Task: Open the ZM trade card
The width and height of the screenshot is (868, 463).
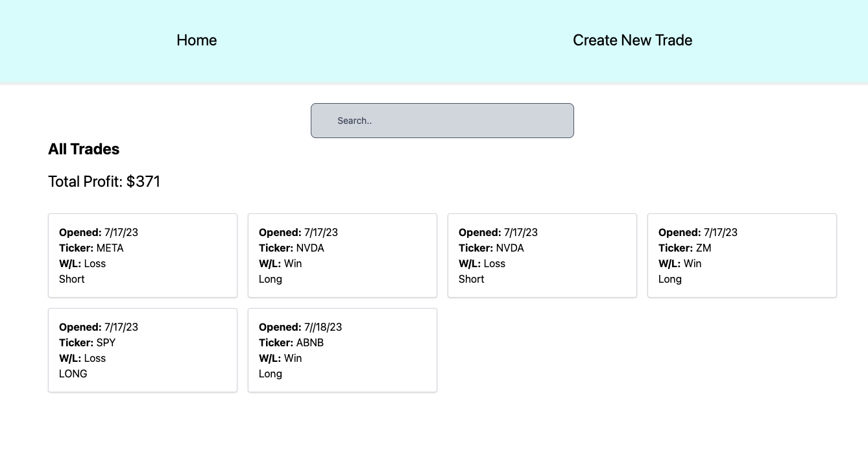Action: point(741,255)
